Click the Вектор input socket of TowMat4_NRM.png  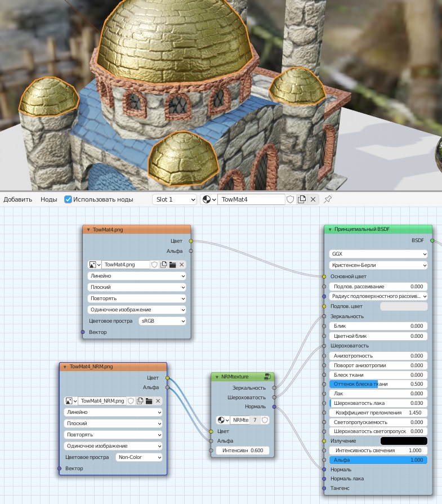click(x=60, y=469)
